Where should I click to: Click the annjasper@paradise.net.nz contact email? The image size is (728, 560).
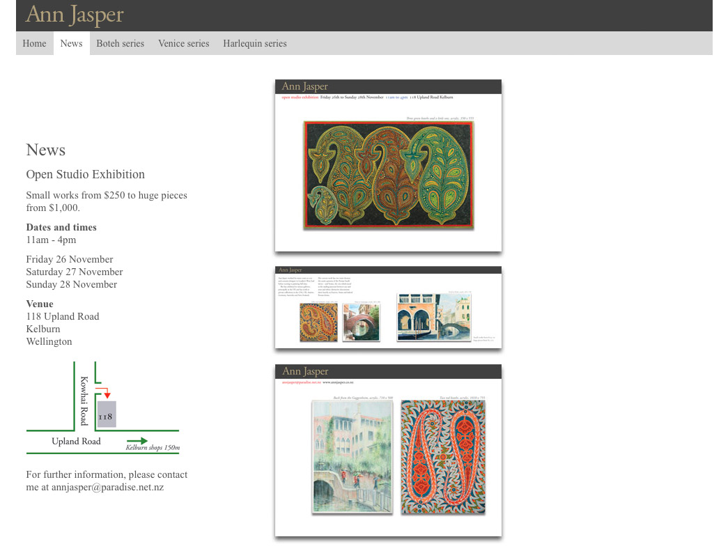[107, 488]
